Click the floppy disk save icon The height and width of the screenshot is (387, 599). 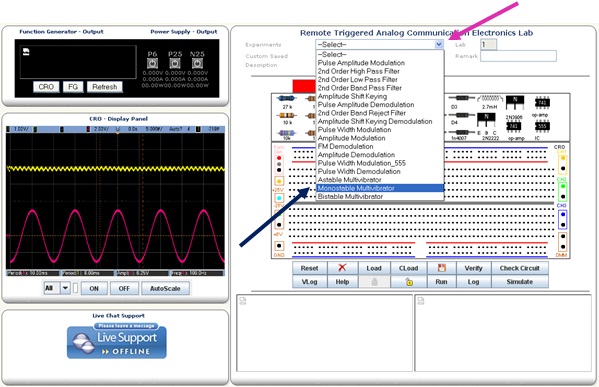click(442, 268)
